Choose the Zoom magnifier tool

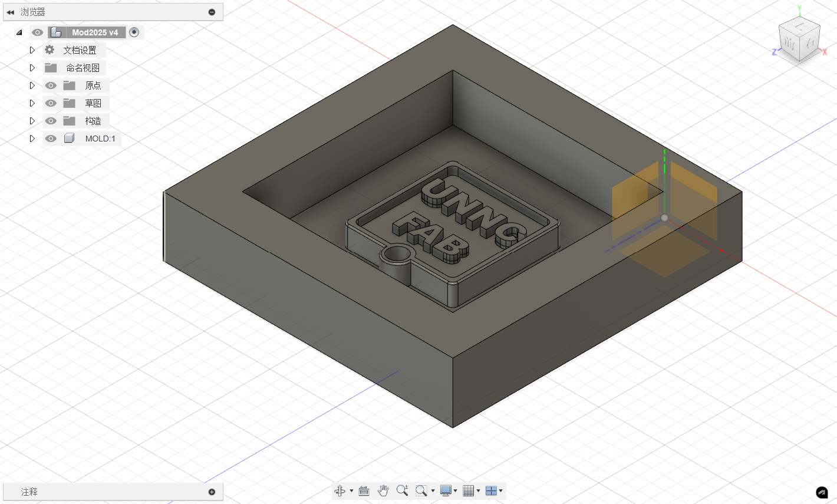[x=403, y=490]
